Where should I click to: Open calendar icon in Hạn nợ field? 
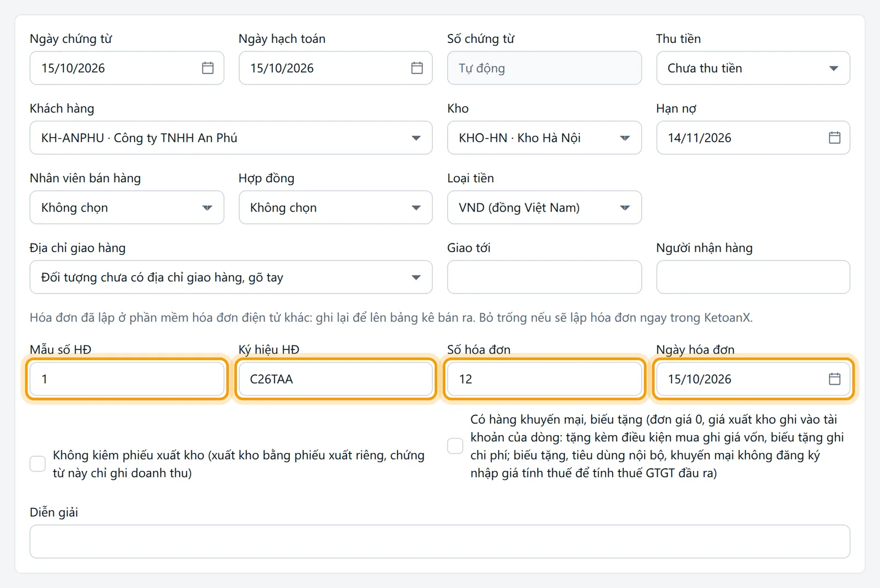(x=834, y=138)
